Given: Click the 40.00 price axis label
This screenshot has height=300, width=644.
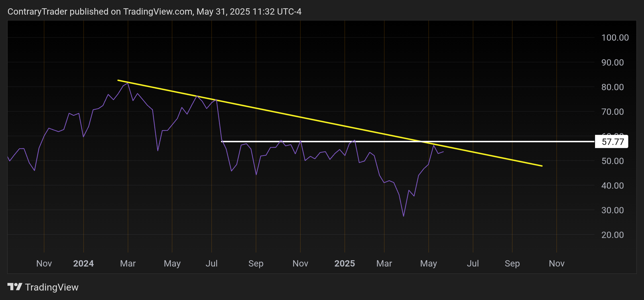Looking at the screenshot, I should click(613, 185).
